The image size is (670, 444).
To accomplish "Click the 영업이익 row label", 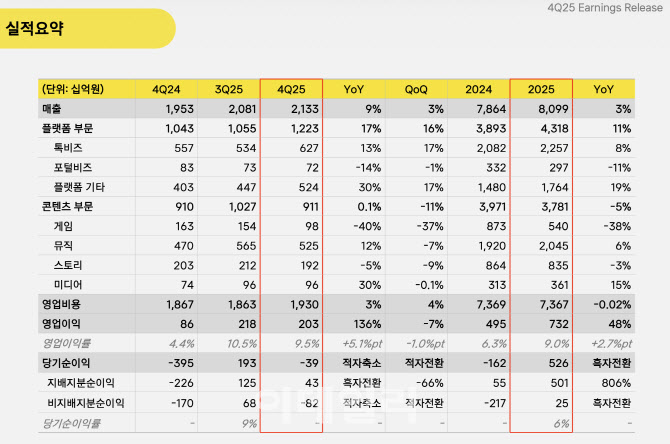I will click(x=62, y=325).
